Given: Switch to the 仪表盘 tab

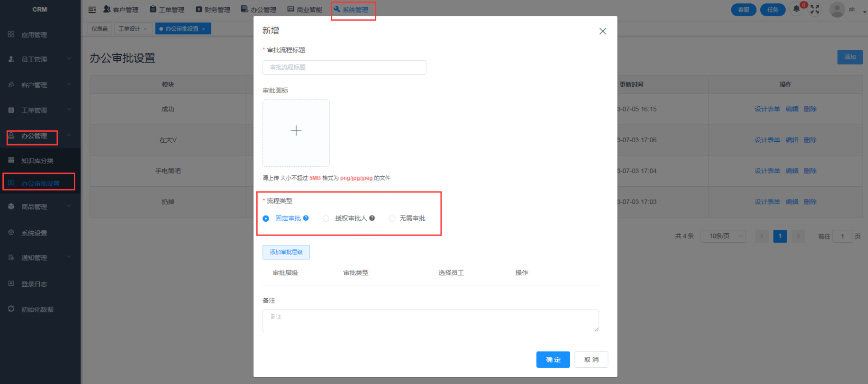Looking at the screenshot, I should (x=100, y=29).
